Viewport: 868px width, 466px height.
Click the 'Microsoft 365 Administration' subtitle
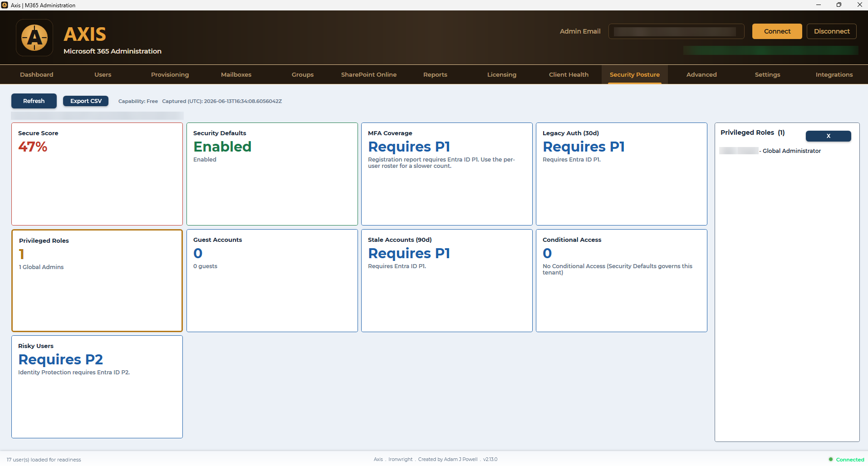113,51
